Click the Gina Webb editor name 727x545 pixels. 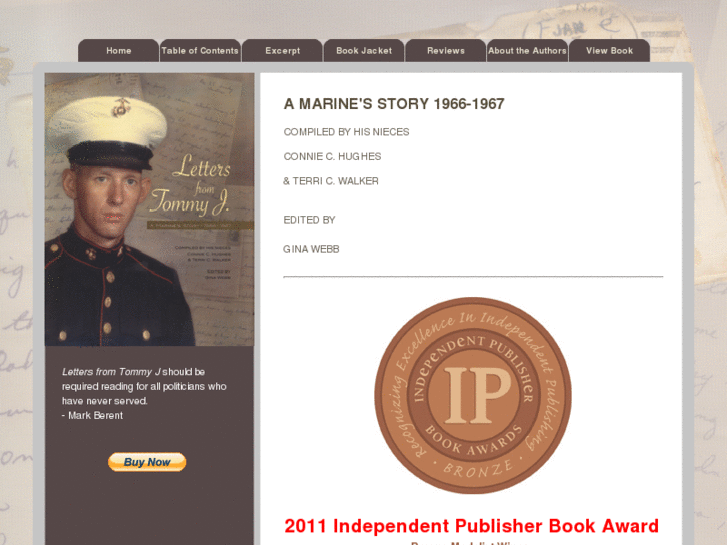(x=311, y=250)
